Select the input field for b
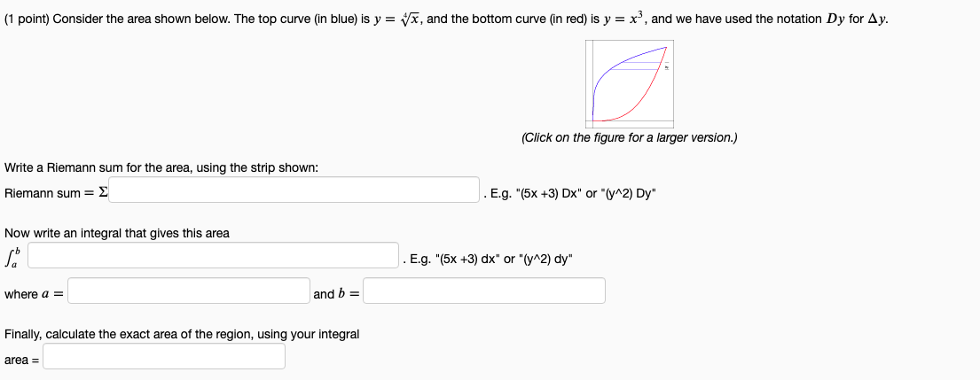Image resolution: width=980 pixels, height=380 pixels. (x=484, y=291)
